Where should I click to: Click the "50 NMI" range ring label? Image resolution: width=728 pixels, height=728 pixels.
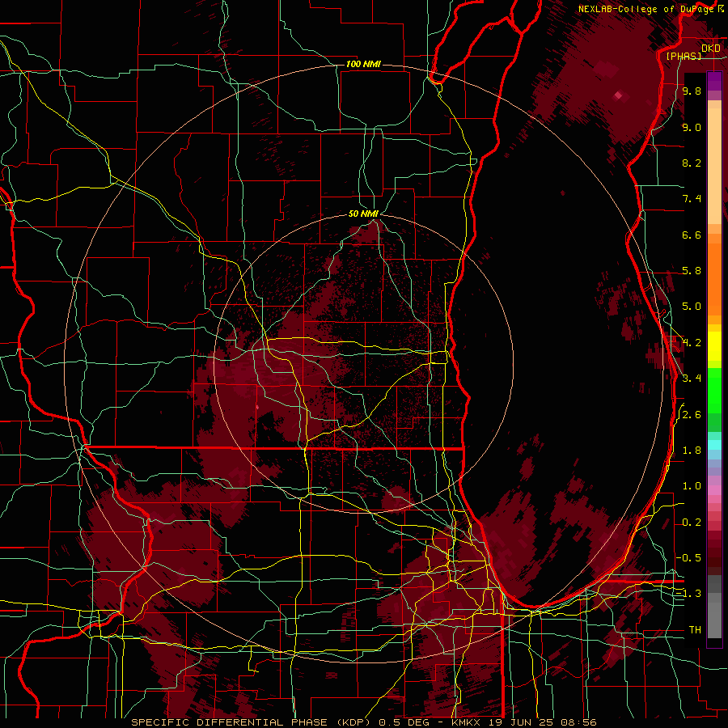click(363, 214)
